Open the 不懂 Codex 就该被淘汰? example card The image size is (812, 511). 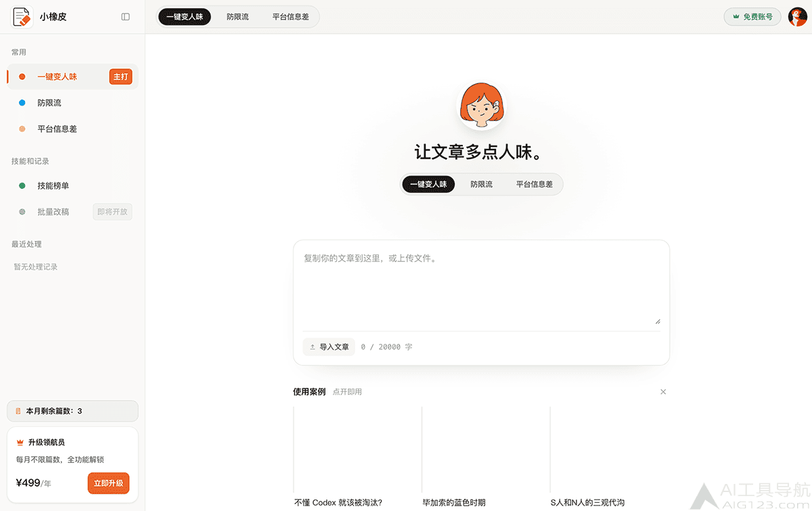357,457
